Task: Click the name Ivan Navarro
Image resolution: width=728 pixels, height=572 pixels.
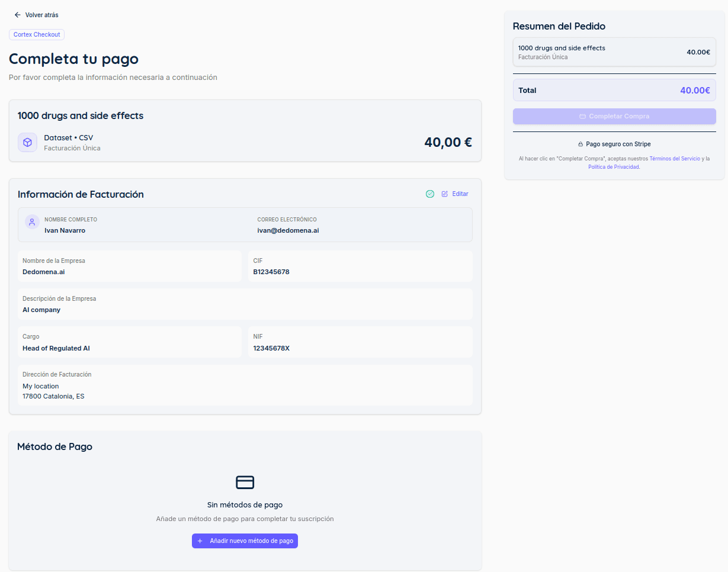Action: (x=65, y=230)
